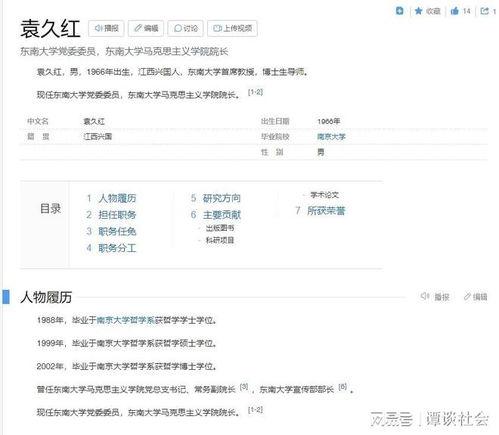Jump to 人物履历 in the table of contents

117,198
